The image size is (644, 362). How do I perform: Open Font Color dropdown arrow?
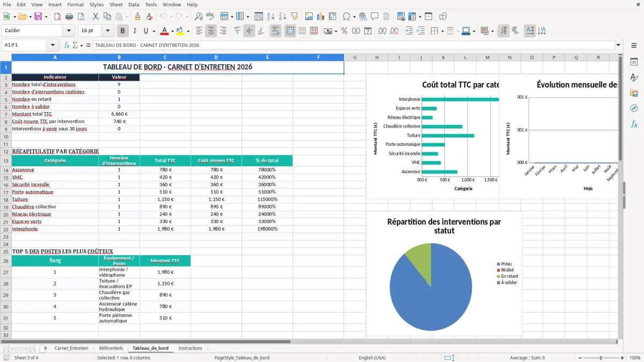pyautogui.click(x=172, y=31)
